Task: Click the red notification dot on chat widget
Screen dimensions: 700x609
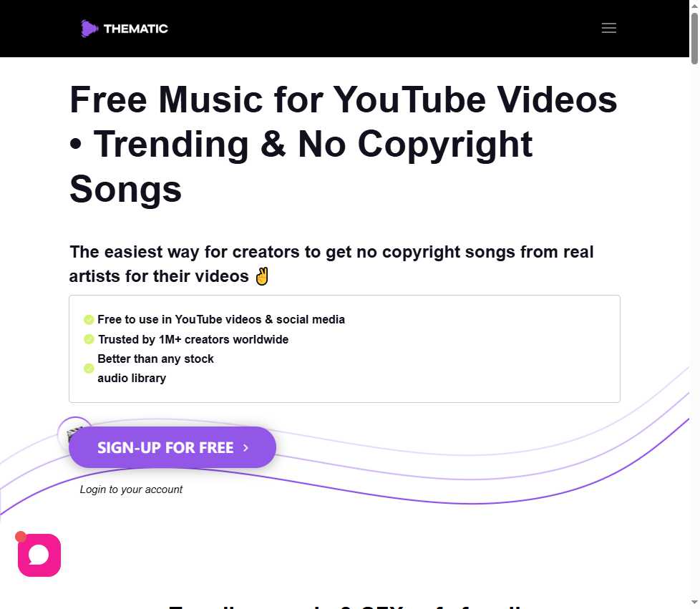Action: pos(21,536)
